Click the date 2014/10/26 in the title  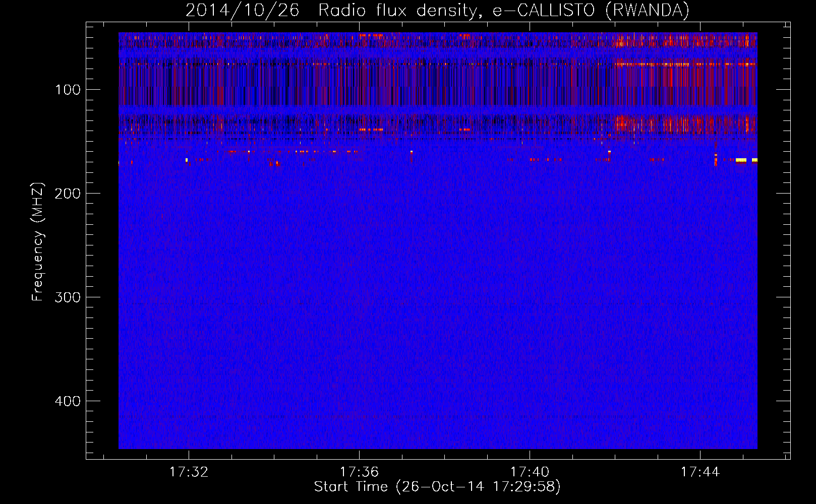pos(243,10)
